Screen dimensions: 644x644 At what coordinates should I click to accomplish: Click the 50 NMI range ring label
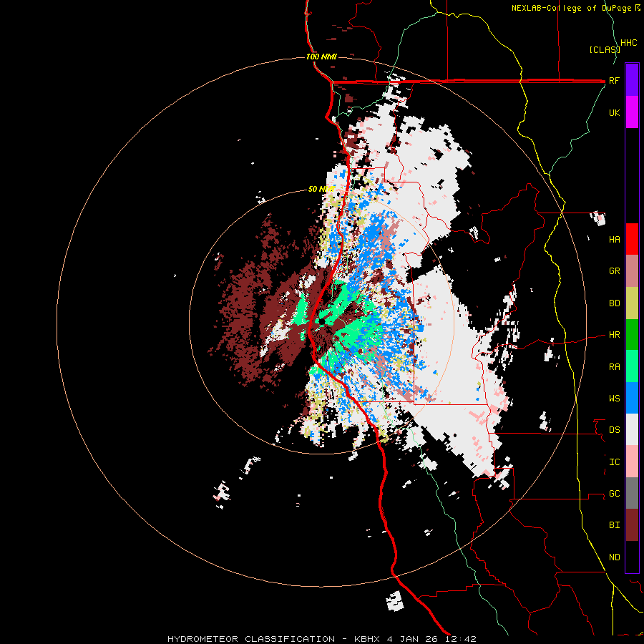(x=321, y=189)
